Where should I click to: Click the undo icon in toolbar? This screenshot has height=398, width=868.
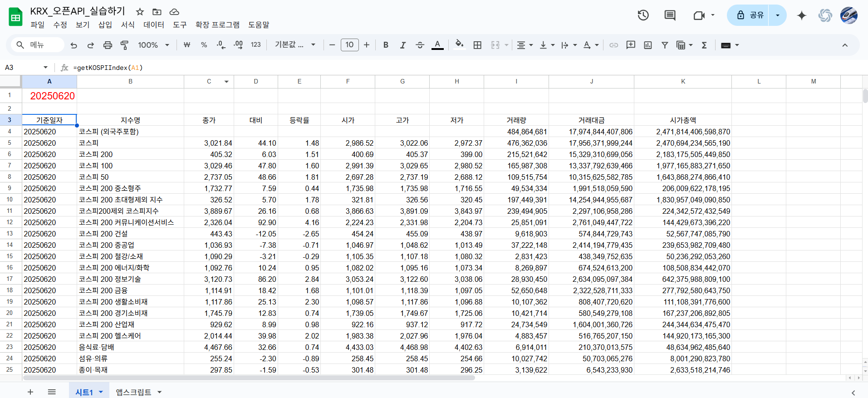[x=74, y=45]
